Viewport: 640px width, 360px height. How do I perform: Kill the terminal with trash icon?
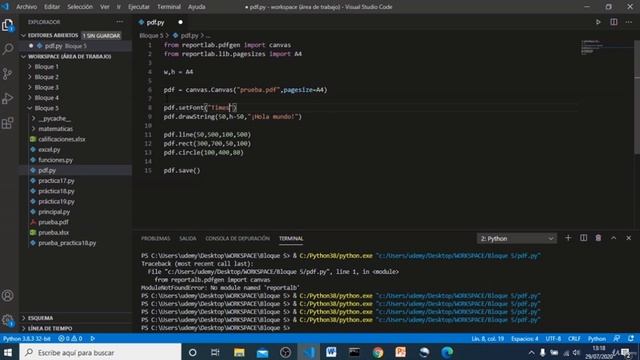click(598, 238)
